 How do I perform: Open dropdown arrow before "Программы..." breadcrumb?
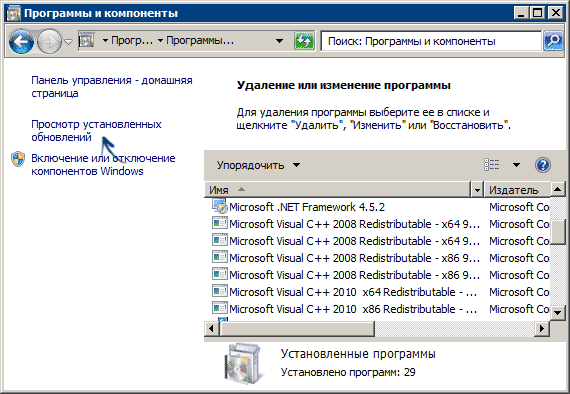click(x=160, y=41)
